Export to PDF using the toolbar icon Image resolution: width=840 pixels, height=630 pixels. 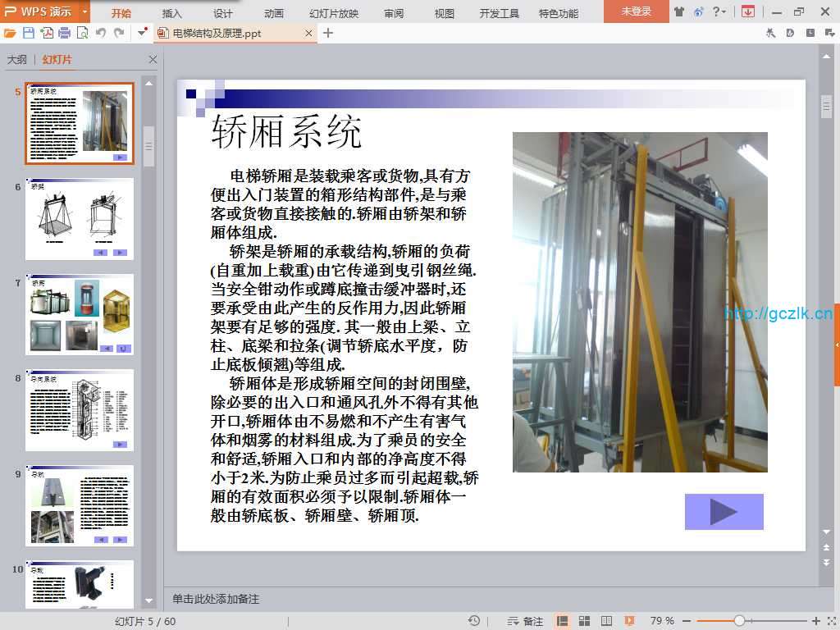[47, 33]
